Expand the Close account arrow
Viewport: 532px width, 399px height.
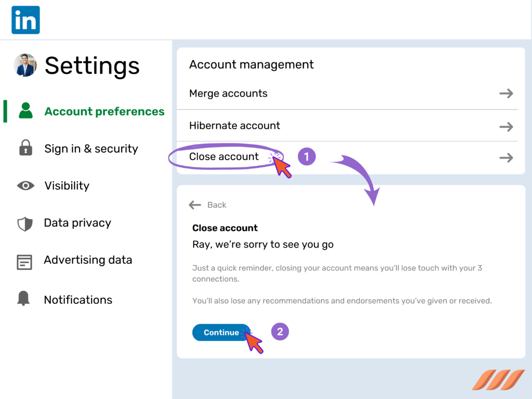[506, 156]
